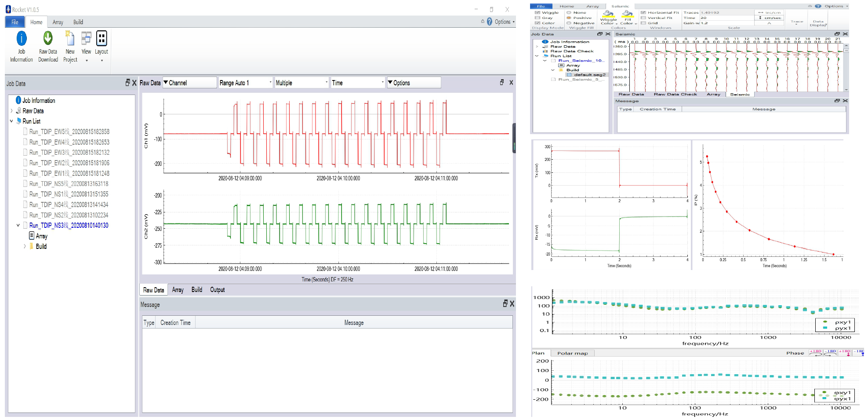Viewport: 868px width, 420px height.
Task: Switch to the Build ribbon tab in Rocket
Action: pos(78,22)
